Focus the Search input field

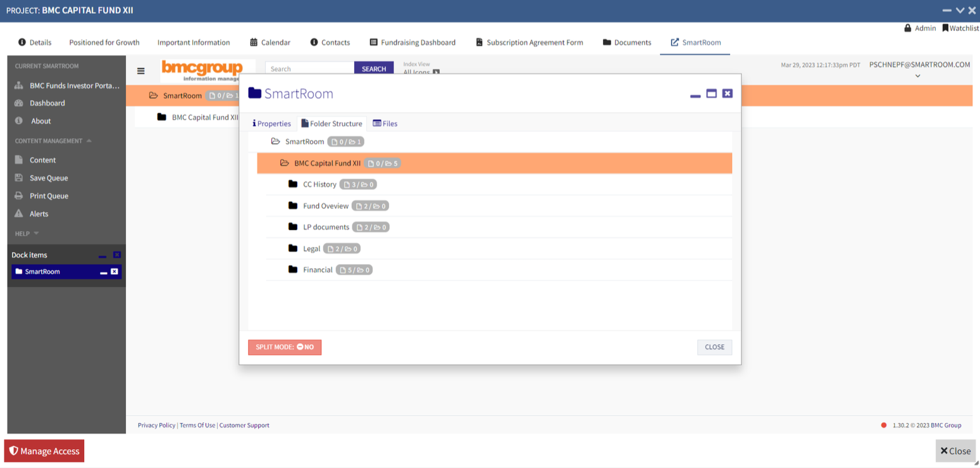pyautogui.click(x=309, y=69)
